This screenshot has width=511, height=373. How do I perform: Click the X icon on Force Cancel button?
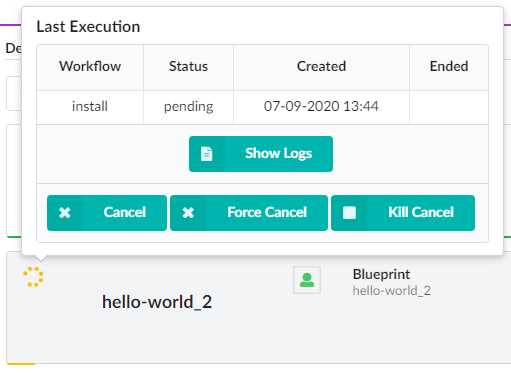(188, 213)
